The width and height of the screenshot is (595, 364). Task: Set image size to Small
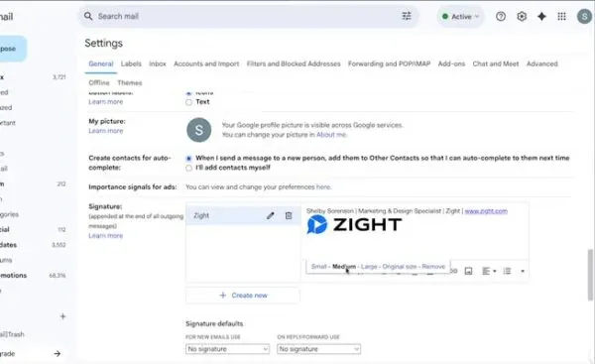click(x=318, y=267)
